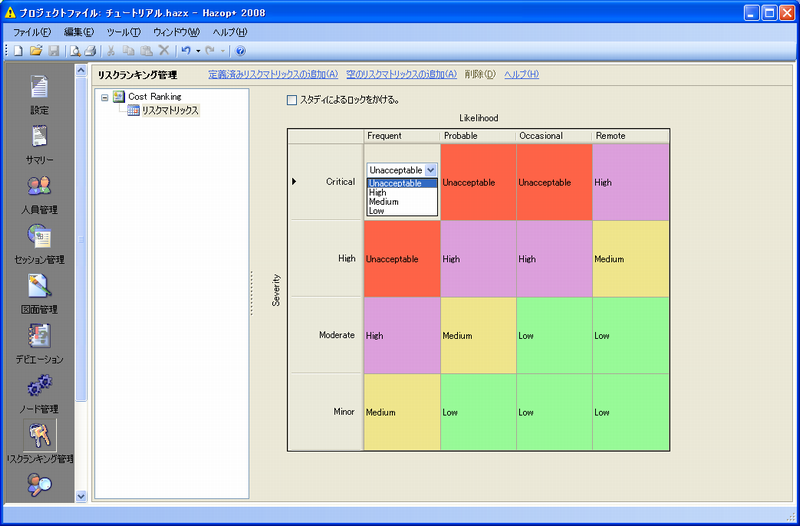Toggle the スタディによるロックをかける checkbox
This screenshot has height=526, width=800.
click(x=292, y=100)
